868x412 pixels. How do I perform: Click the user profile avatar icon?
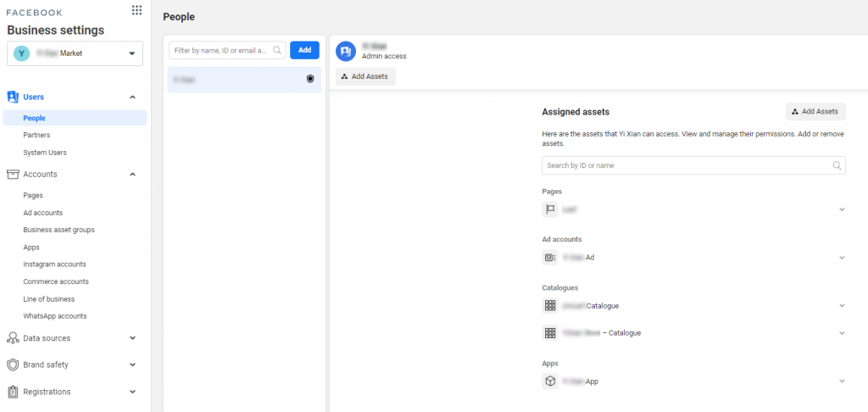pyautogui.click(x=345, y=52)
